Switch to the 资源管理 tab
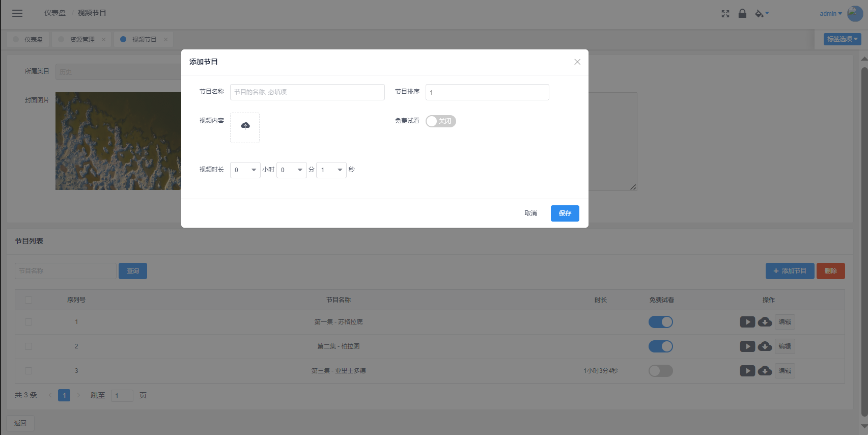 point(82,39)
